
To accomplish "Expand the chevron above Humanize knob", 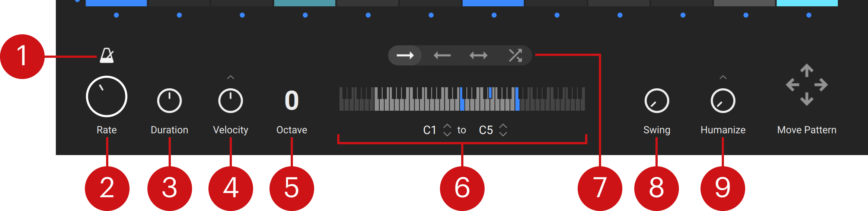I will tap(723, 78).
